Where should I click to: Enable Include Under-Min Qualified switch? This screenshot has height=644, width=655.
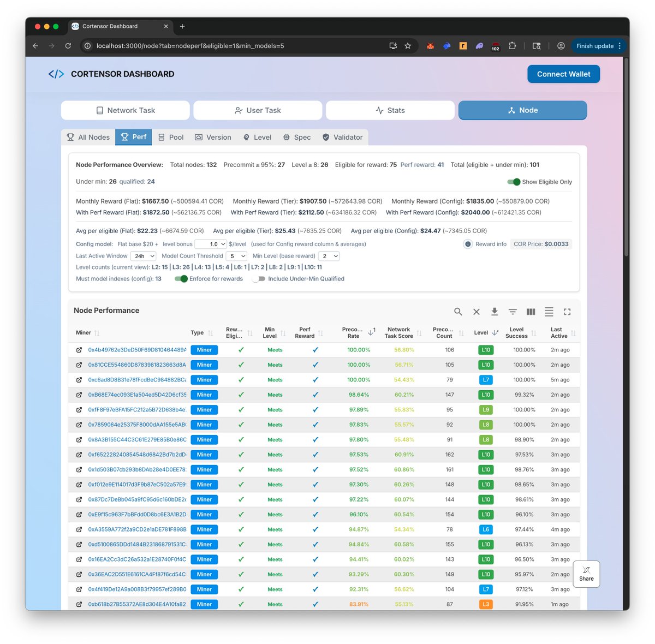coord(259,279)
